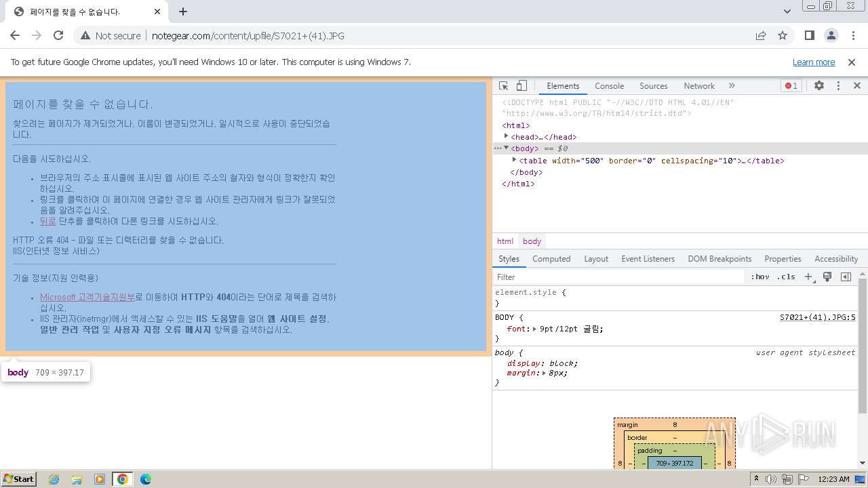Switch to the Sources tab
This screenshot has width=868, height=488.
coord(654,86)
